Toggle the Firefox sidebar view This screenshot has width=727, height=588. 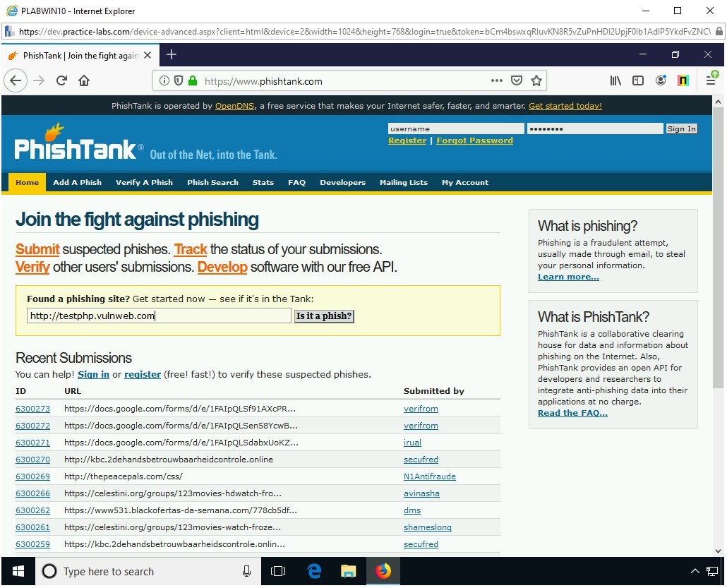[x=638, y=80]
